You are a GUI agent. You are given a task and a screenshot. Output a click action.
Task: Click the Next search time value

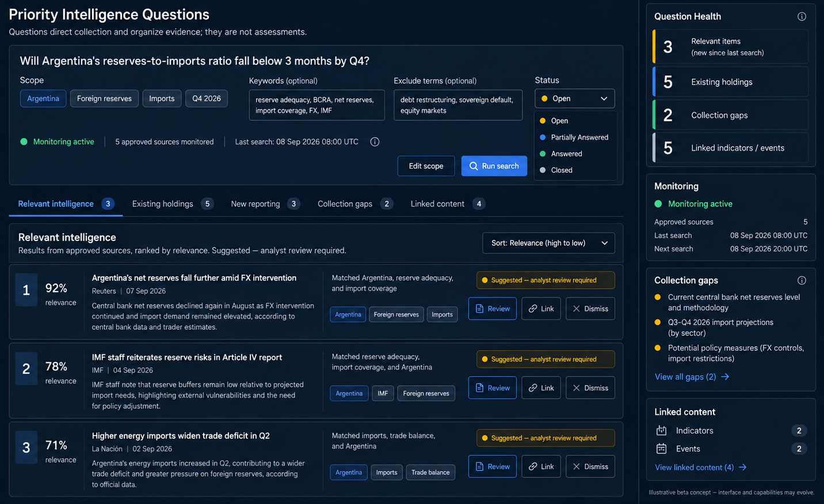[769, 249]
